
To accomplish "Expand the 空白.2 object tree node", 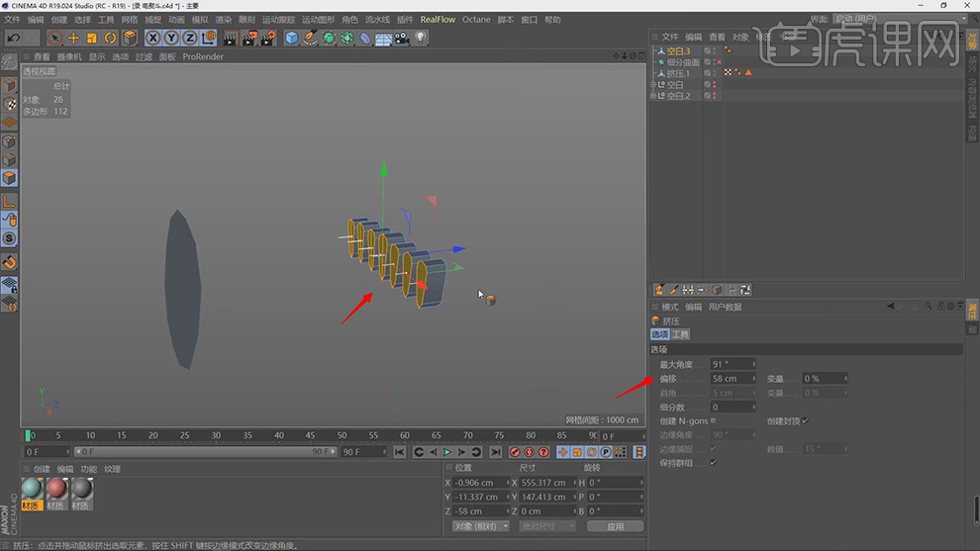I will [x=653, y=96].
